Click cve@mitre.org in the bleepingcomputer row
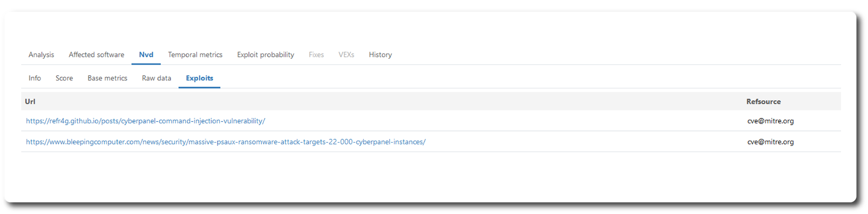868x214 pixels. [x=771, y=142]
